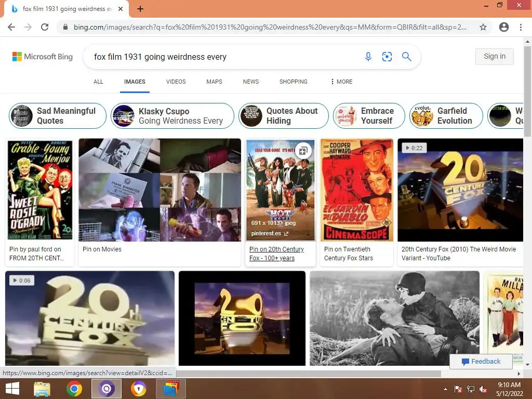
Task: Click the browser forward arrow
Action: pos(28,27)
